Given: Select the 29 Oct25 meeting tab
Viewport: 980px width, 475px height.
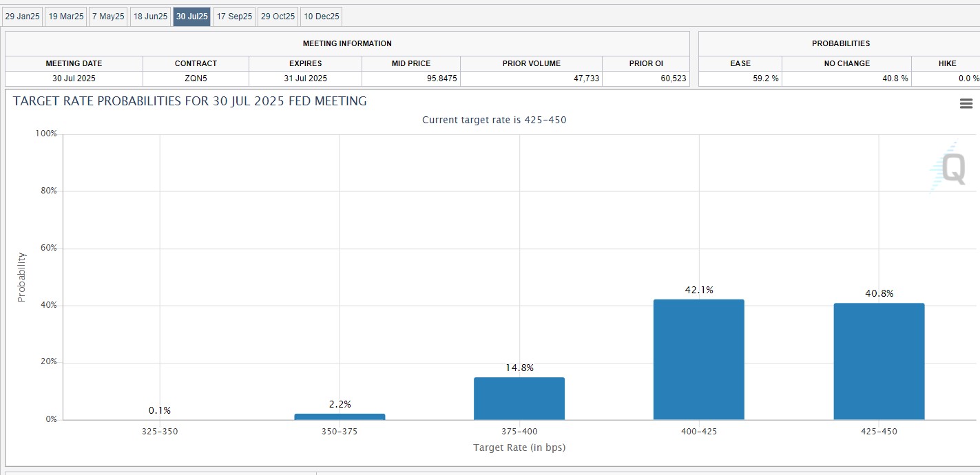Looking at the screenshot, I should [278, 17].
